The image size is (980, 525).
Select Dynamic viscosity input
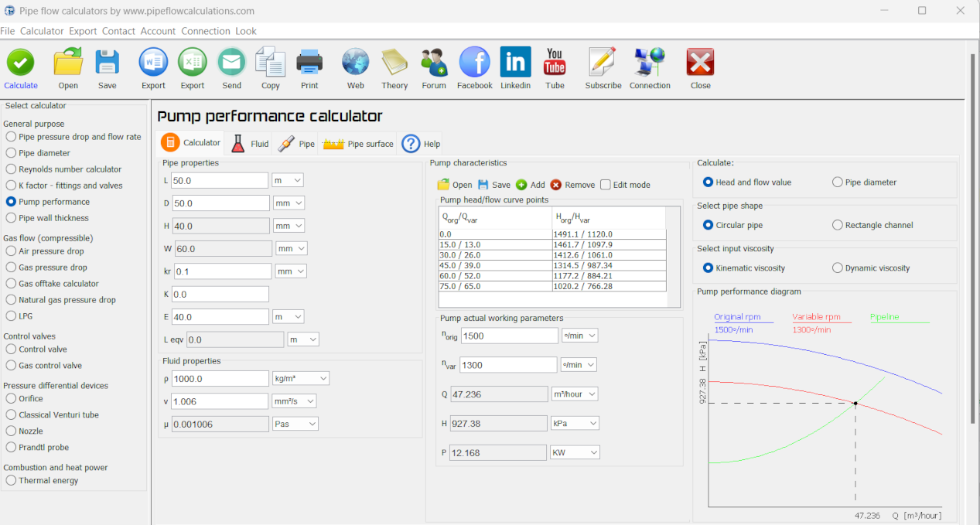pos(838,268)
